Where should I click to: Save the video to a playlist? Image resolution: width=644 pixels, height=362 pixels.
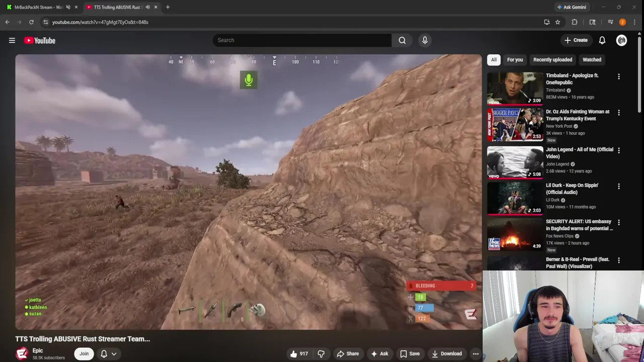410,353
